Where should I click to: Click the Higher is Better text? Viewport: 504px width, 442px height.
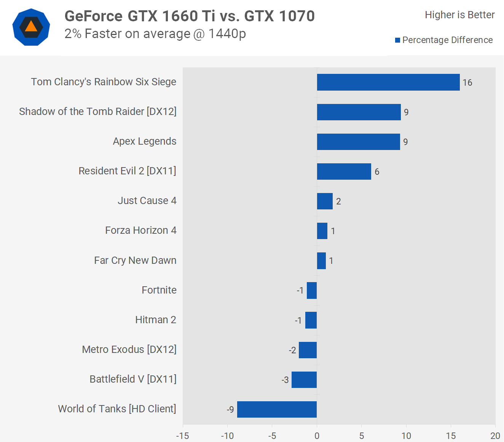click(459, 15)
